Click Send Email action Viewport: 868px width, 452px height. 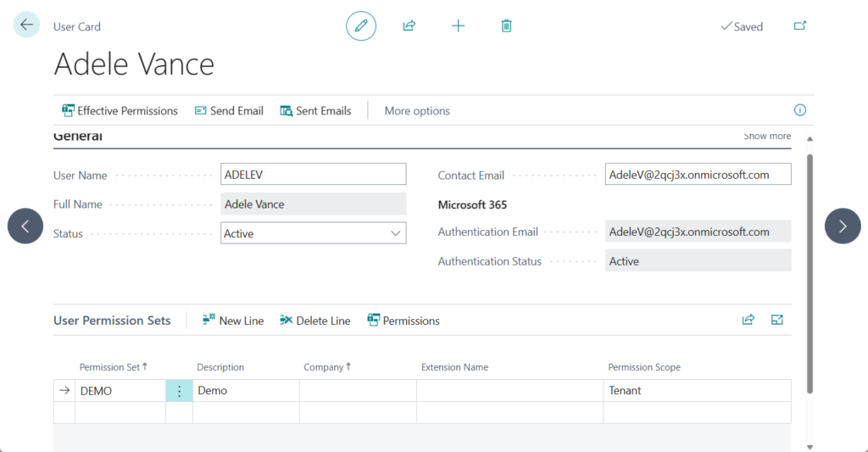[229, 110]
